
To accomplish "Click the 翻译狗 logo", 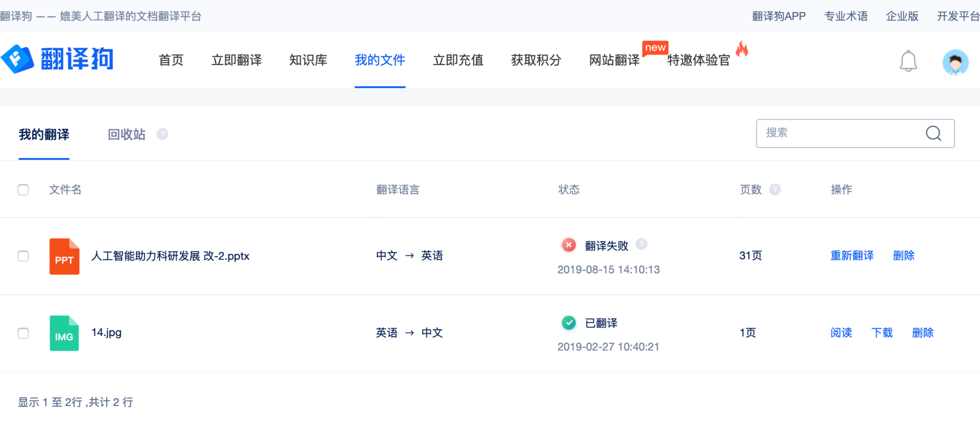I will (x=57, y=59).
